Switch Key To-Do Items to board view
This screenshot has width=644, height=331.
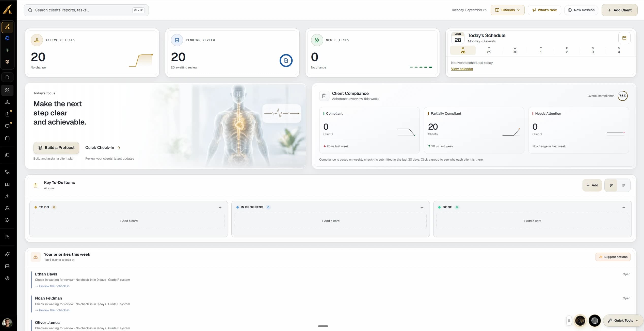click(x=611, y=185)
